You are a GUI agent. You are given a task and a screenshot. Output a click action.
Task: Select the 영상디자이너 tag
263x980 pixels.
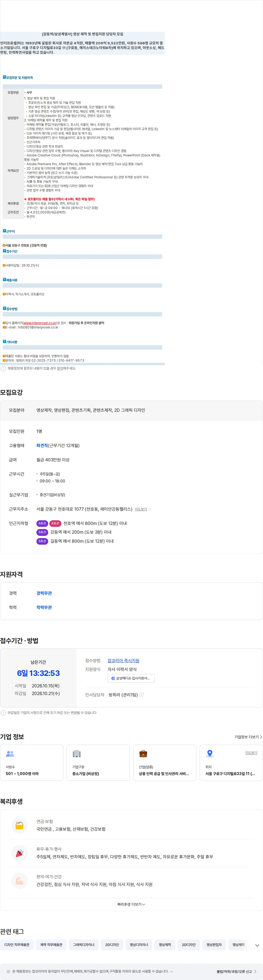[x=139, y=945]
